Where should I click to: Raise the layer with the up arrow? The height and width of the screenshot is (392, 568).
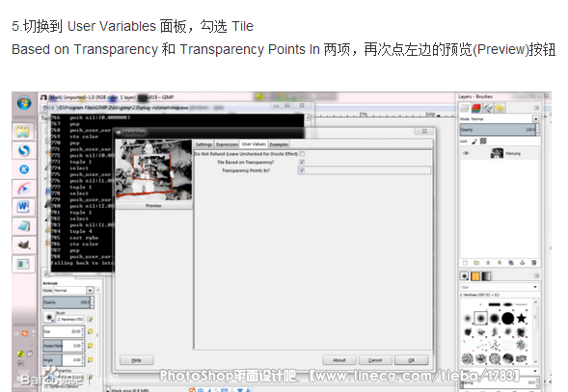click(x=488, y=263)
